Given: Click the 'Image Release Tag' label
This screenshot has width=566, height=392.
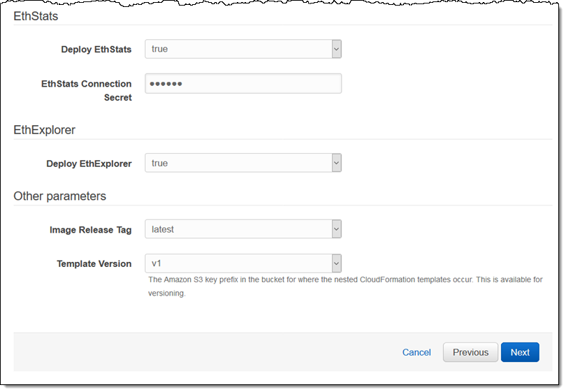Looking at the screenshot, I should [90, 230].
